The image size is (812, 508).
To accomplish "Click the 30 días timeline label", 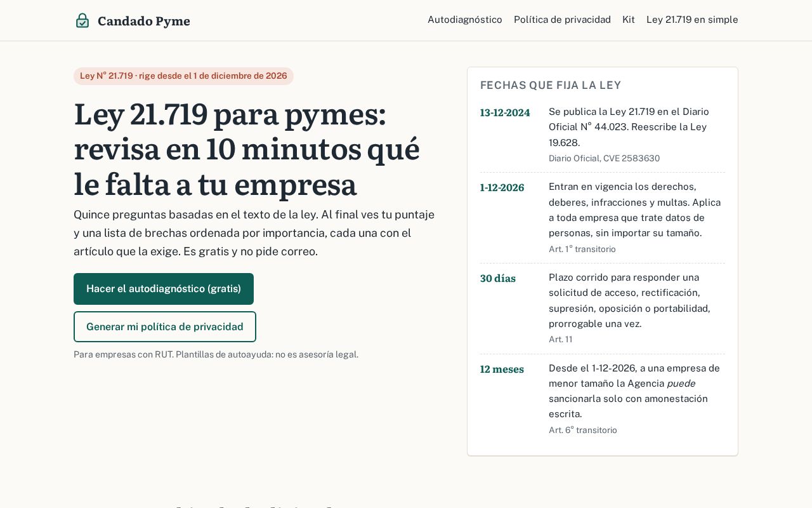I will (498, 279).
